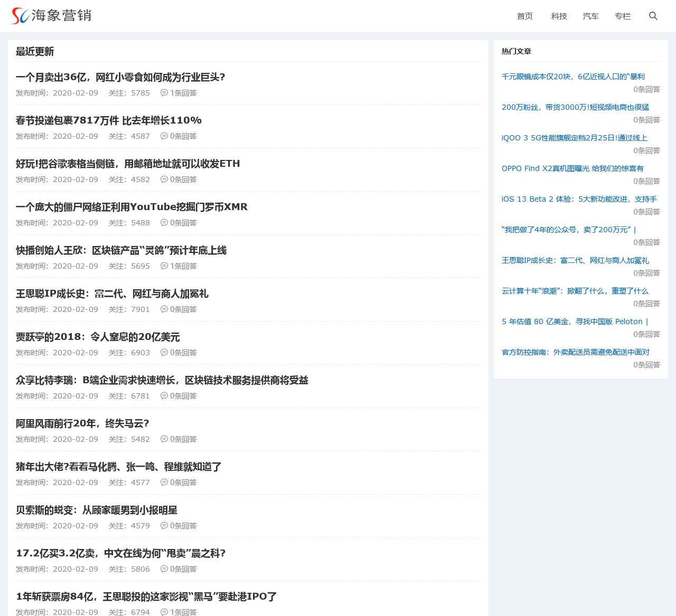
Task: Click the 最近更新 section heading
Action: tap(35, 51)
